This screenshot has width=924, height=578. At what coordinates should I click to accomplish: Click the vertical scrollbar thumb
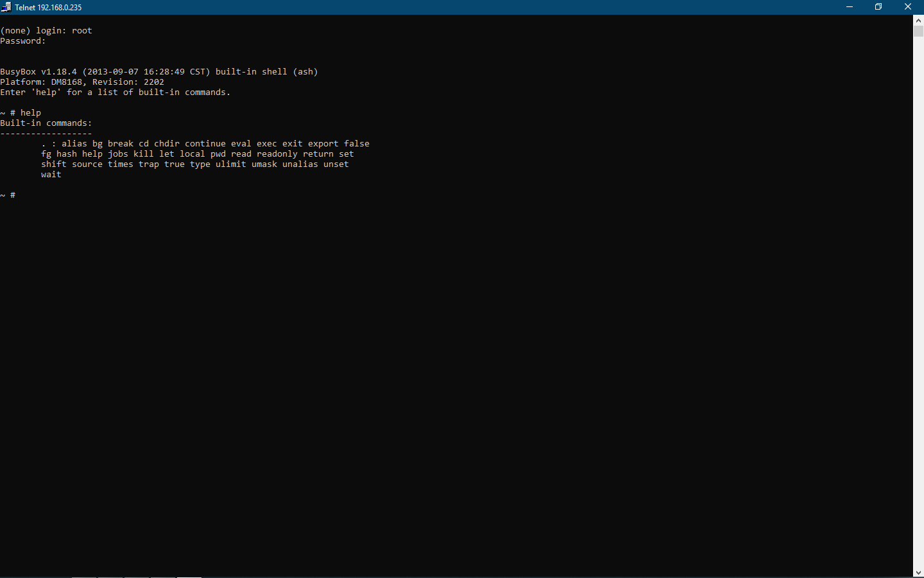pos(918,31)
